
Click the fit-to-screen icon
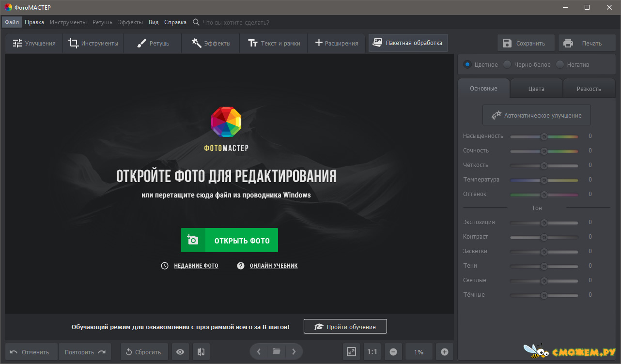click(352, 352)
